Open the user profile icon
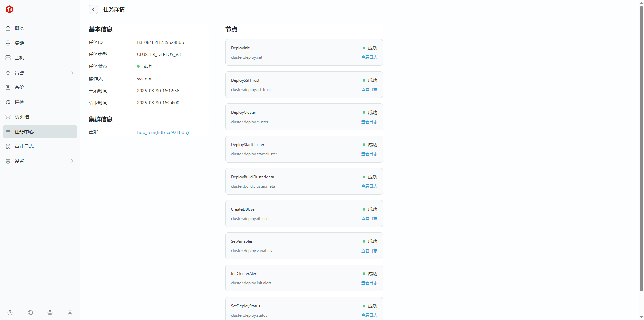 click(x=70, y=313)
